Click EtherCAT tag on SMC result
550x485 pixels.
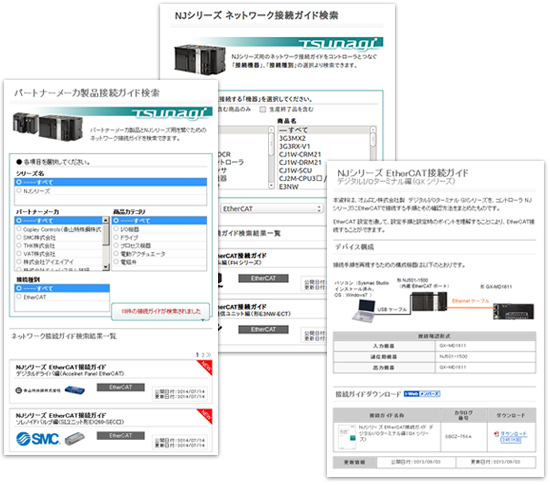(x=121, y=436)
